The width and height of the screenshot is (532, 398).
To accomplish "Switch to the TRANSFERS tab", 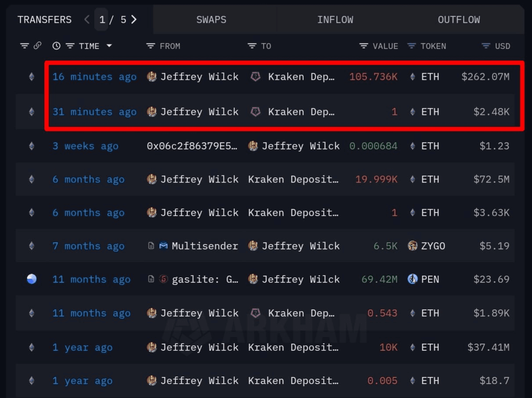I will click(x=44, y=20).
